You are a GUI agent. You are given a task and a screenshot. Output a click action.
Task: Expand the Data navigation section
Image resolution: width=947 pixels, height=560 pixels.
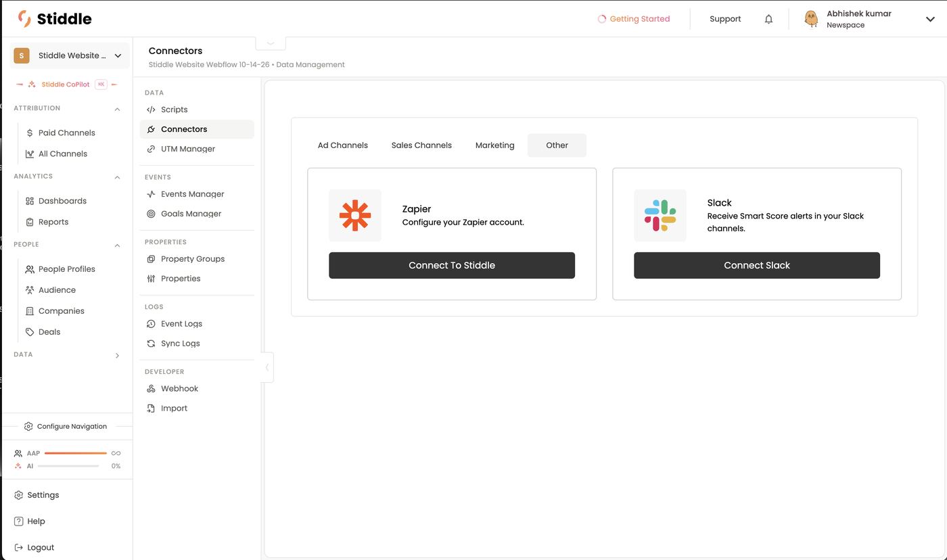coord(117,355)
